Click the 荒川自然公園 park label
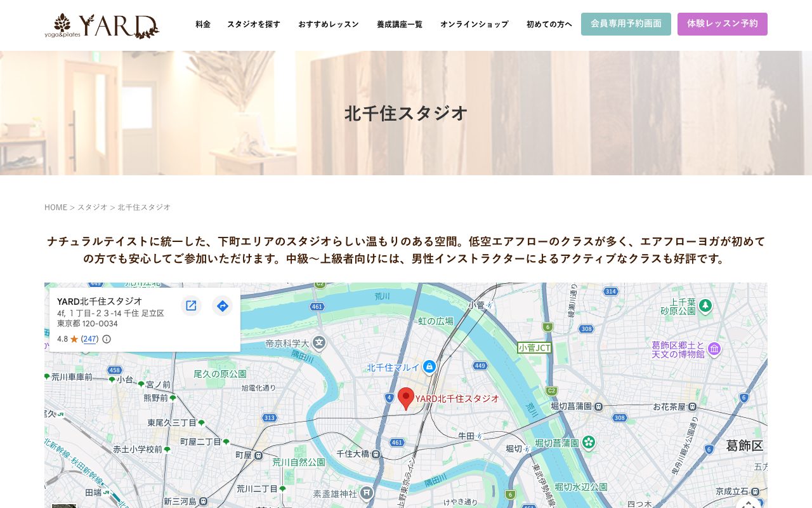The height and width of the screenshot is (508, 812). click(299, 462)
